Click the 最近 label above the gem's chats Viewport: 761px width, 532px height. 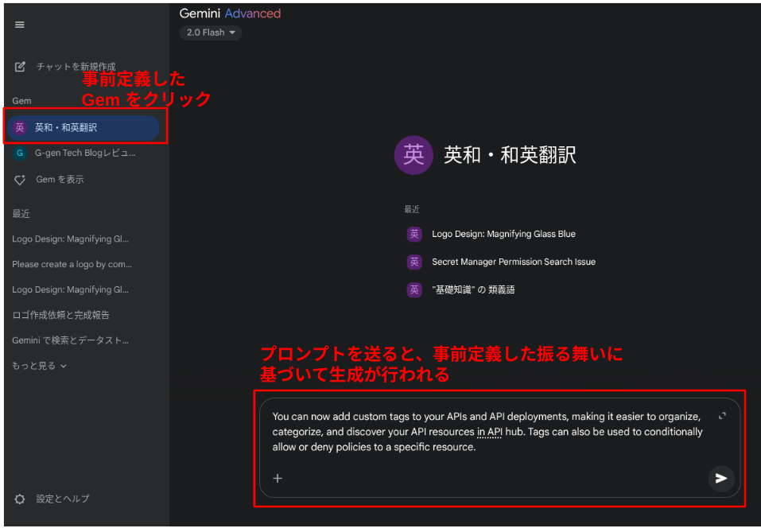[x=412, y=209]
